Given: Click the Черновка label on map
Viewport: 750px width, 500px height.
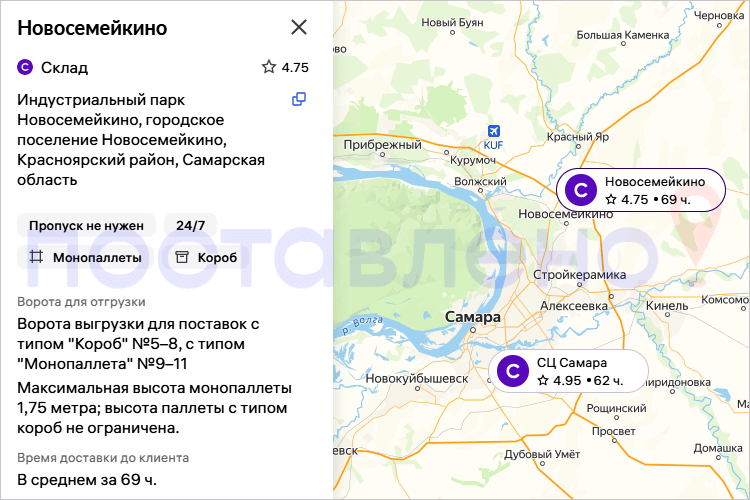Looking at the screenshot, I should click(719, 15).
